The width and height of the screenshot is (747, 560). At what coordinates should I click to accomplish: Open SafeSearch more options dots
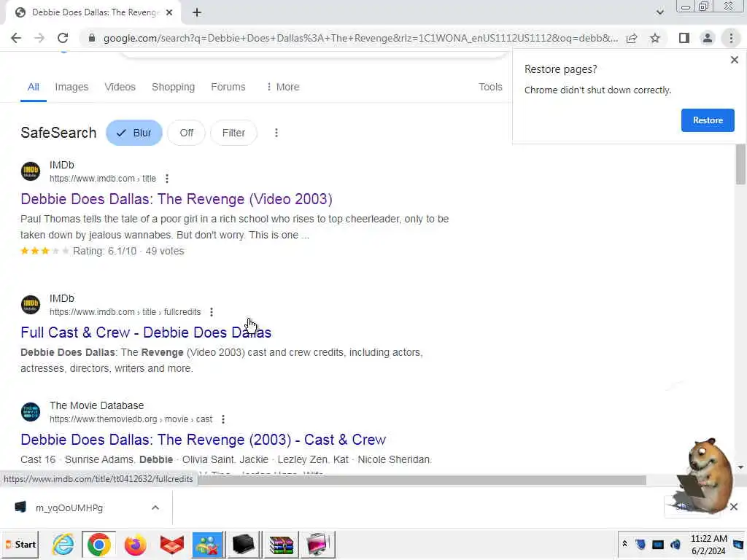point(276,133)
